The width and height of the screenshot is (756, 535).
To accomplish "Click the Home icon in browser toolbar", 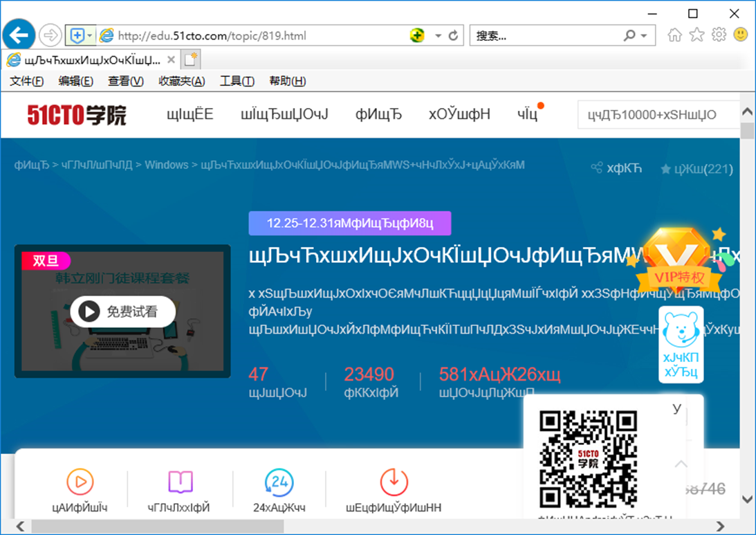I will (x=674, y=35).
